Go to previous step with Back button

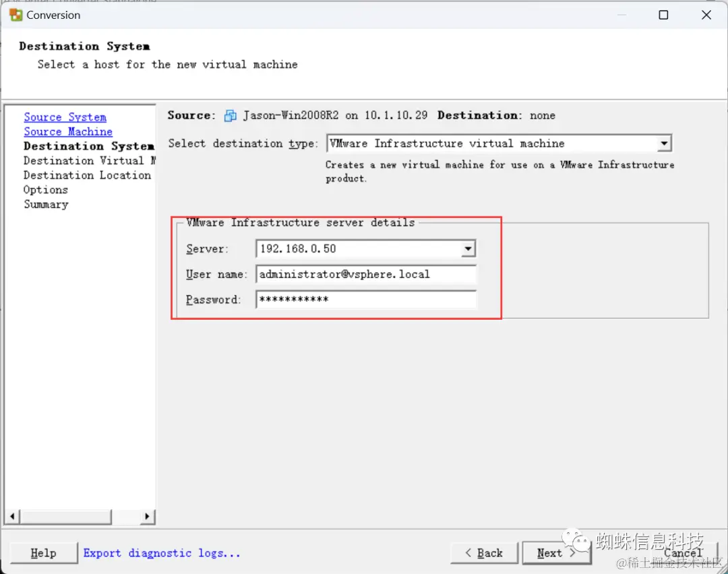click(x=484, y=553)
